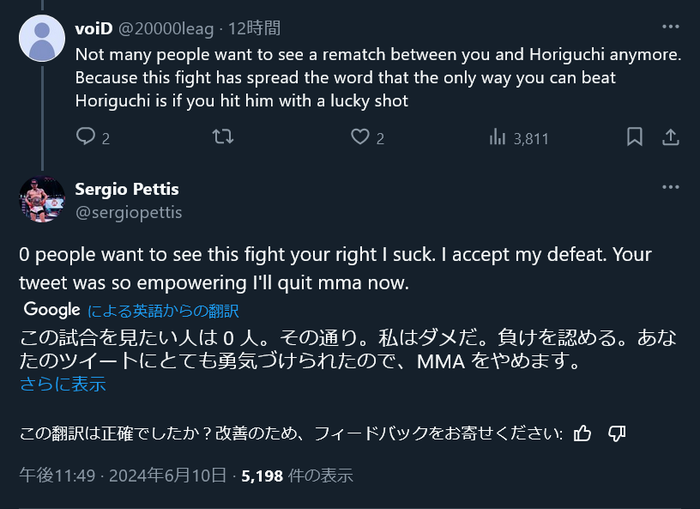The image size is (700, 509).
Task: Retweet voiD's tweet
Action: tap(224, 137)
